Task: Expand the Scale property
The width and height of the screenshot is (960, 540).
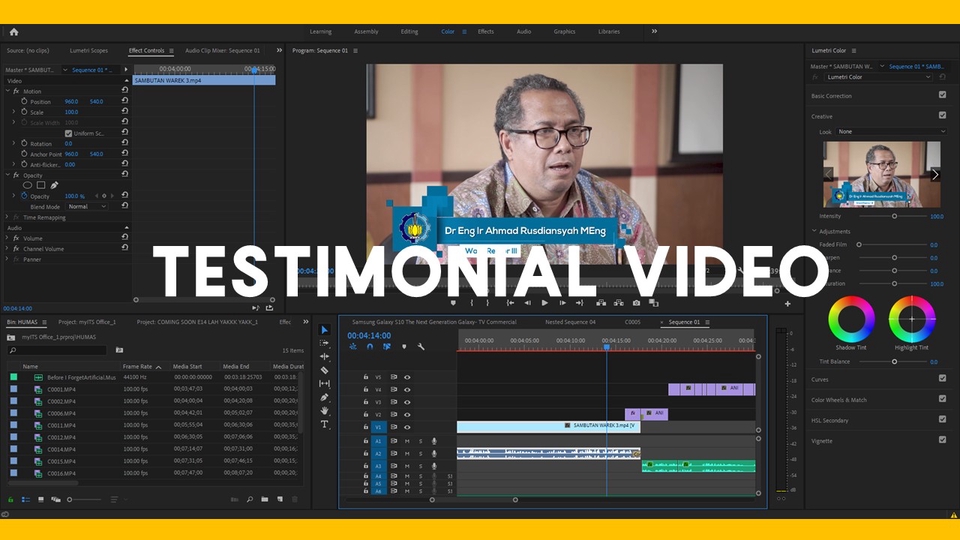Action: [x=14, y=112]
